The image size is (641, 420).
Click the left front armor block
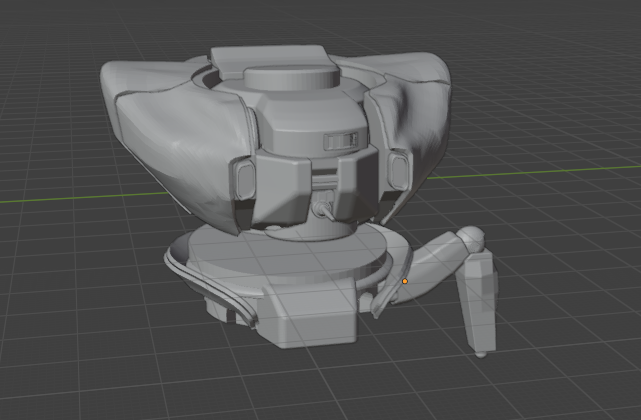point(277,189)
